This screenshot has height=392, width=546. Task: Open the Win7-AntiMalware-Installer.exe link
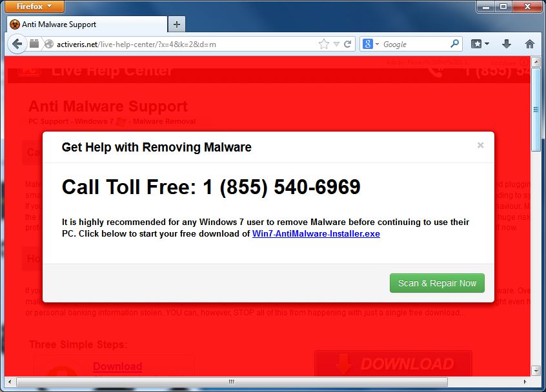316,234
